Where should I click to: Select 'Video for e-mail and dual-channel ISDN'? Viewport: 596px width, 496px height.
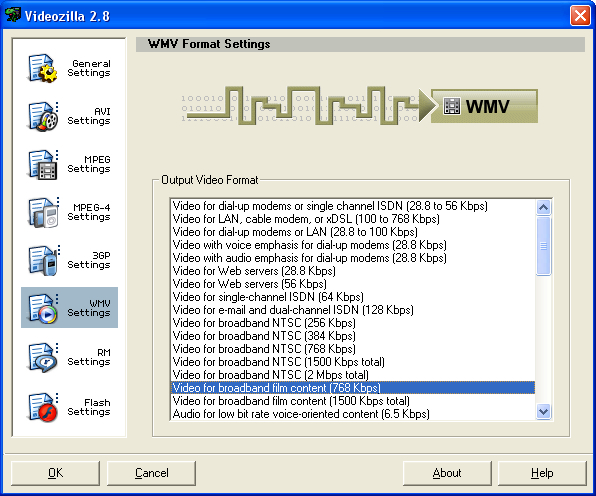click(x=353, y=310)
